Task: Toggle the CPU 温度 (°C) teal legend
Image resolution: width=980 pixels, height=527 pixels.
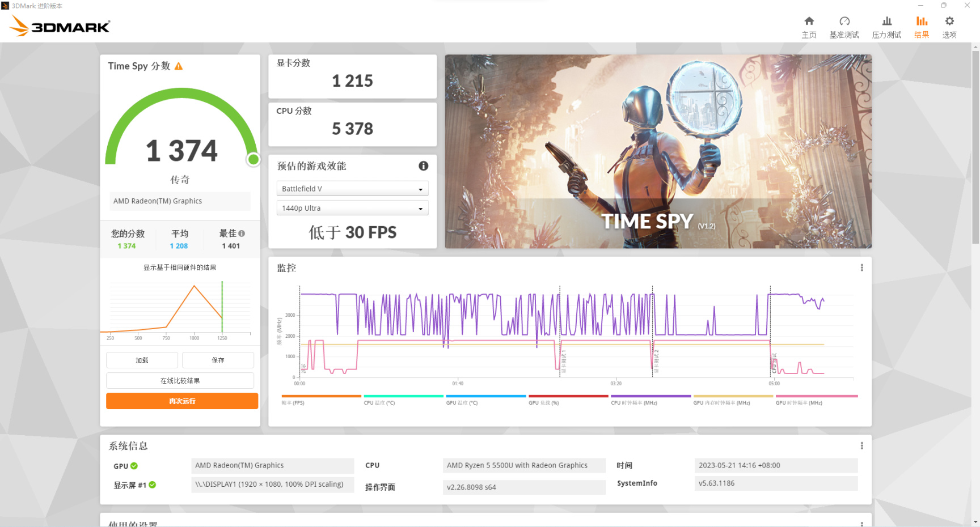Action: [x=403, y=400]
